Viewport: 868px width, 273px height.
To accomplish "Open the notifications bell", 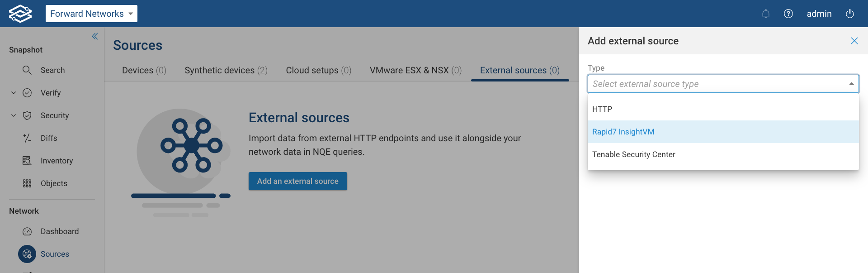I will [765, 14].
